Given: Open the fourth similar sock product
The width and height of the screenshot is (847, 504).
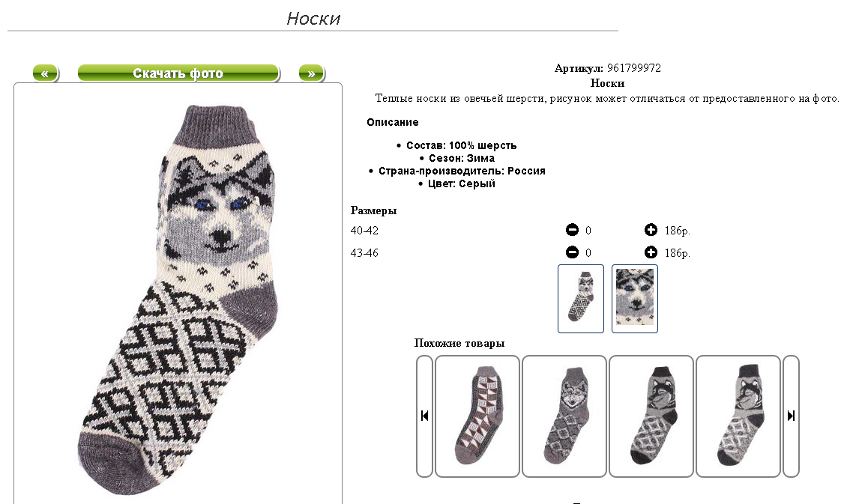Looking at the screenshot, I should click(738, 416).
